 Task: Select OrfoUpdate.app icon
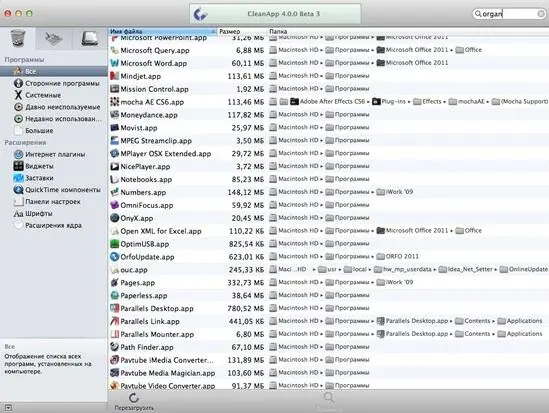[x=114, y=257]
